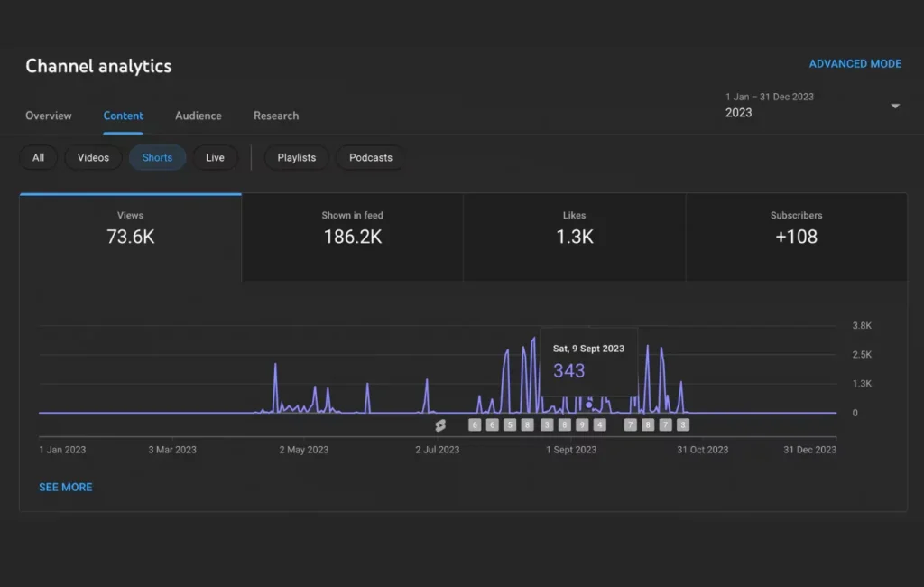Click the Shorts logo marker below the chart
The height and width of the screenshot is (587, 924).
[440, 424]
